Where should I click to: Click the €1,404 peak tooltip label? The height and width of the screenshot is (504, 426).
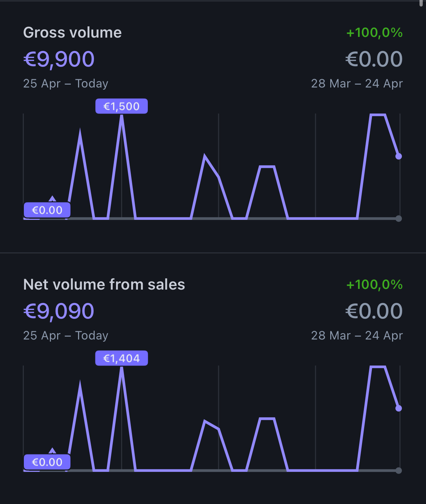(x=121, y=358)
